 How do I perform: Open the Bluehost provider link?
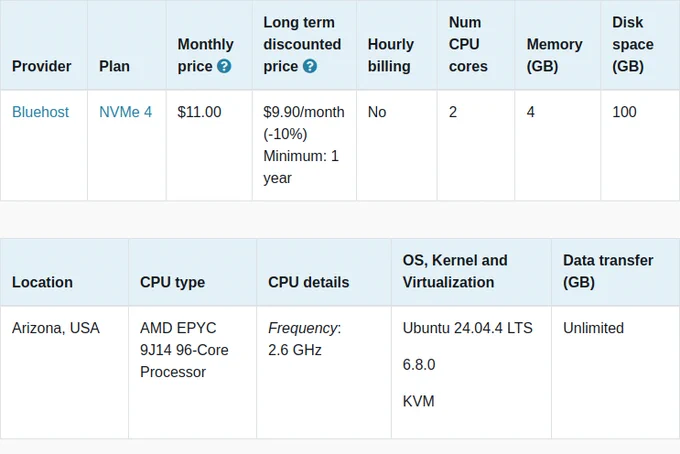point(40,112)
